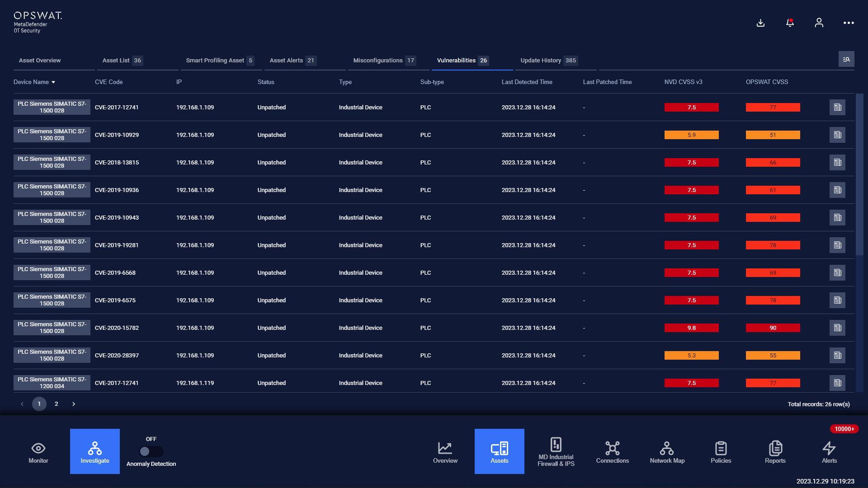Screen dimensions: 868x488
Task: Click the table search filter icon
Action: tap(846, 59)
